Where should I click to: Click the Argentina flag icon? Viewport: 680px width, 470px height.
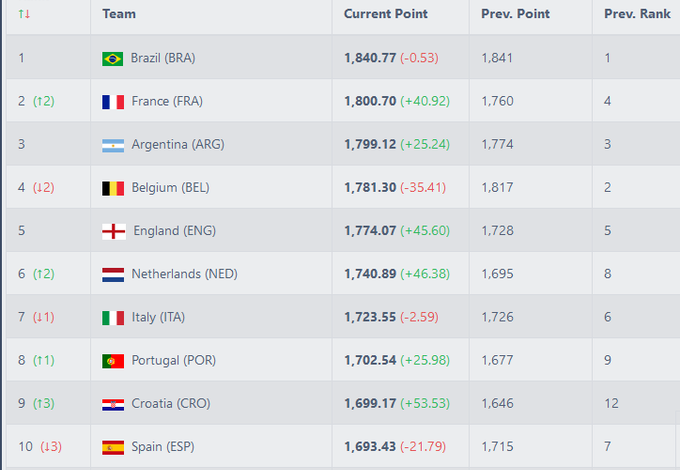coord(113,145)
